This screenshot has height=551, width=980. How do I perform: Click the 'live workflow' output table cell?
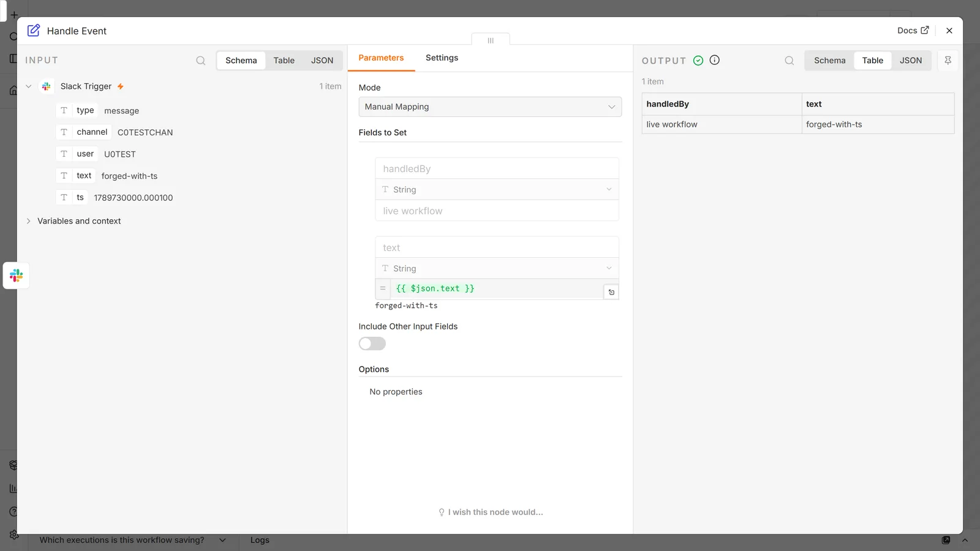[x=722, y=124]
